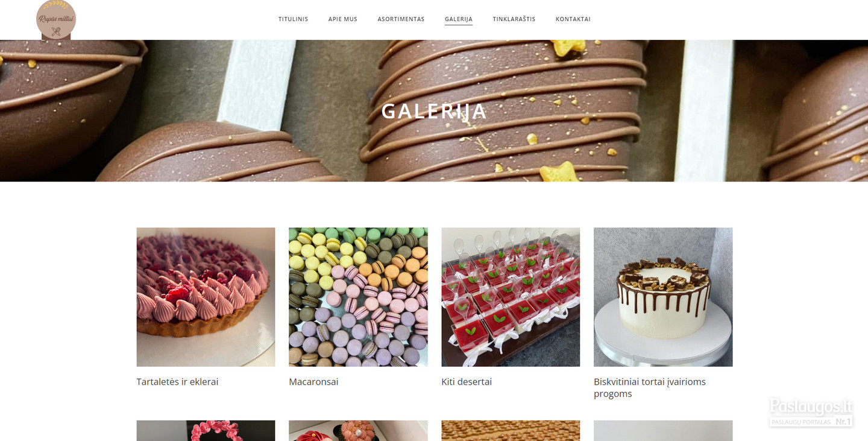Open the Titulinis menu item
Screen dimensions: 868x441
[x=293, y=19]
